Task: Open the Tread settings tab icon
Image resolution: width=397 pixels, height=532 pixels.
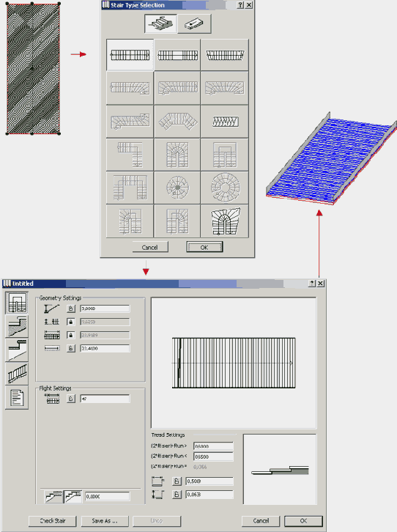Action: 17,350
